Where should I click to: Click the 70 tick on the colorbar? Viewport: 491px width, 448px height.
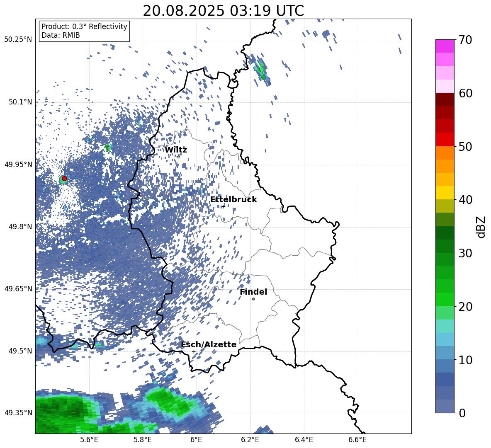[x=465, y=40]
